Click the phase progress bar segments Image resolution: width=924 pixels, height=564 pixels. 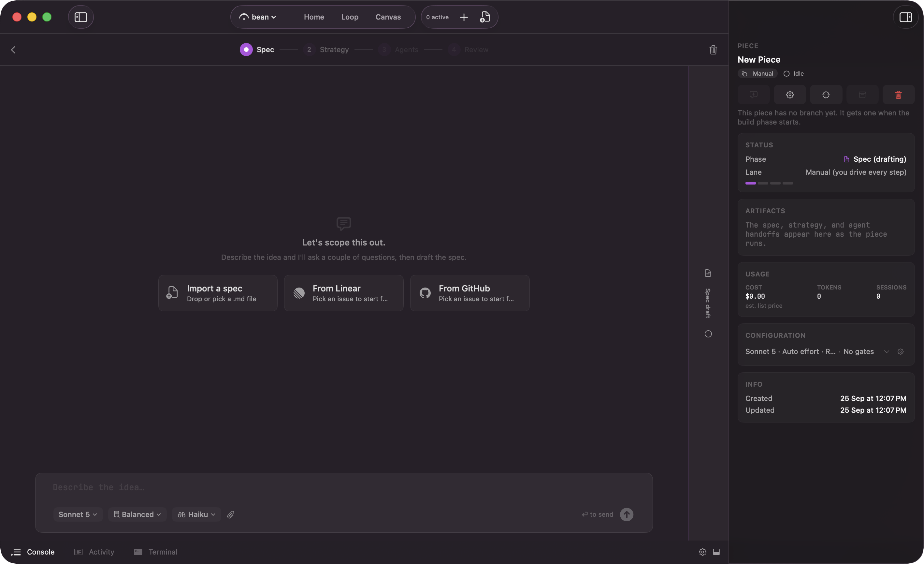click(x=769, y=183)
